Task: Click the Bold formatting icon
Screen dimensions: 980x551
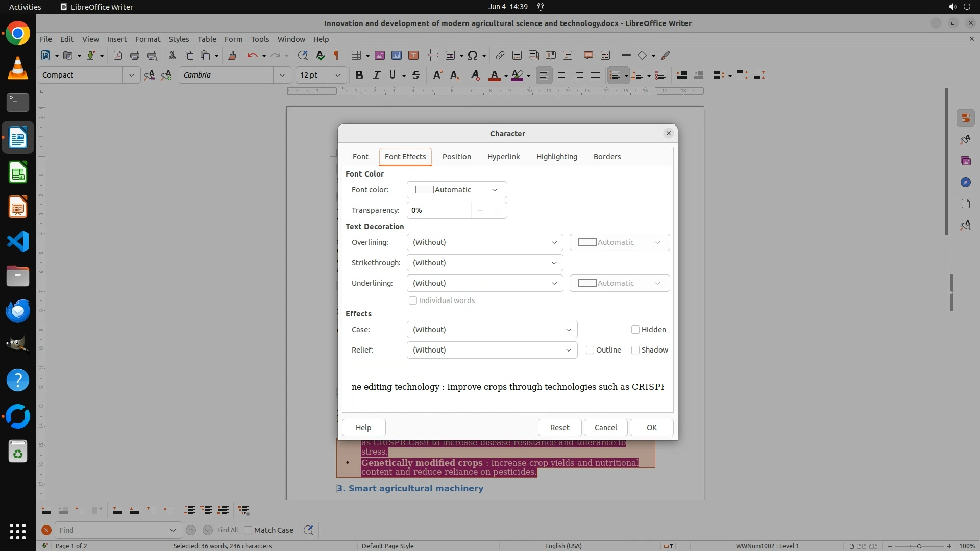Action: coord(359,75)
